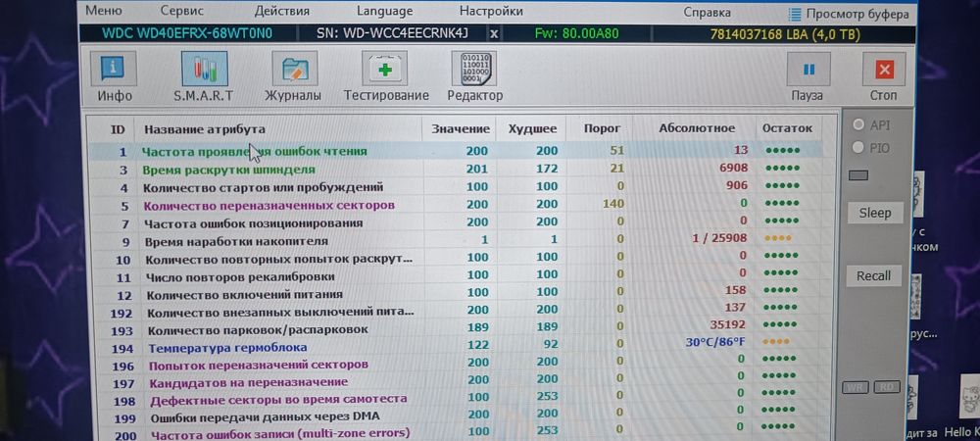Sort by Абсолютное column header
Screen dimensions: 980x441
point(697,128)
